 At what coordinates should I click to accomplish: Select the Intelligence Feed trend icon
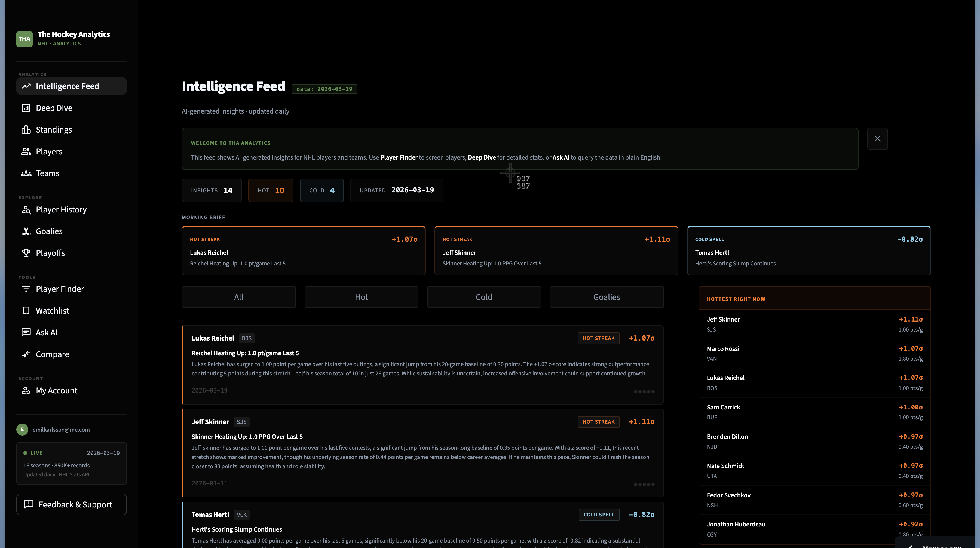[26, 86]
